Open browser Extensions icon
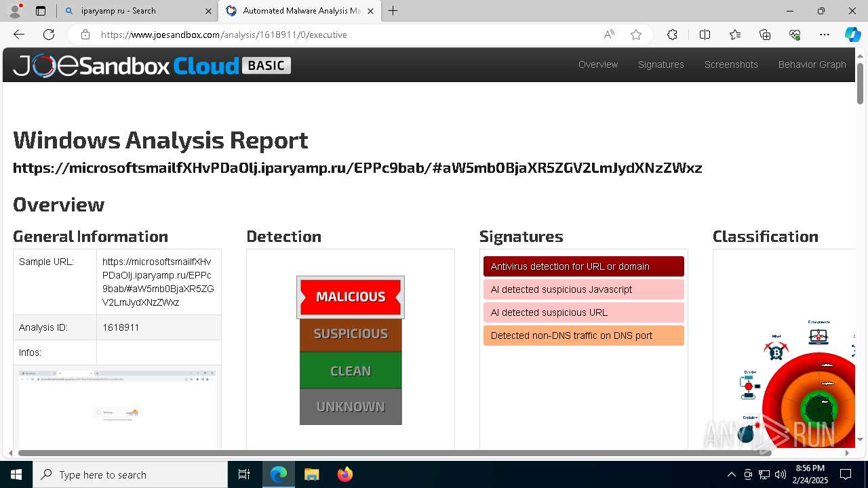This screenshot has width=868, height=488. pos(672,35)
